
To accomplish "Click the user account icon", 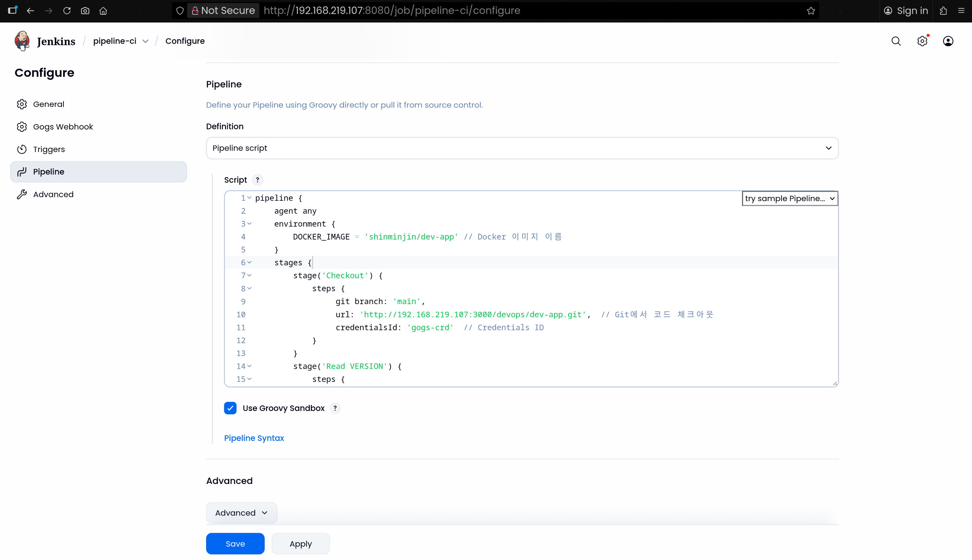I will [948, 41].
